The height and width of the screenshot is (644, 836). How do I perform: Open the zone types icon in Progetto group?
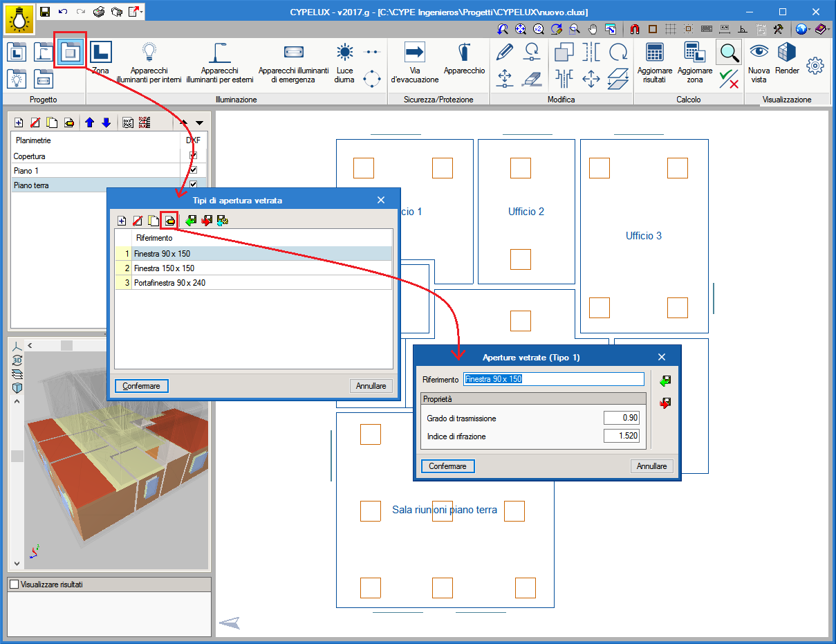(x=17, y=53)
